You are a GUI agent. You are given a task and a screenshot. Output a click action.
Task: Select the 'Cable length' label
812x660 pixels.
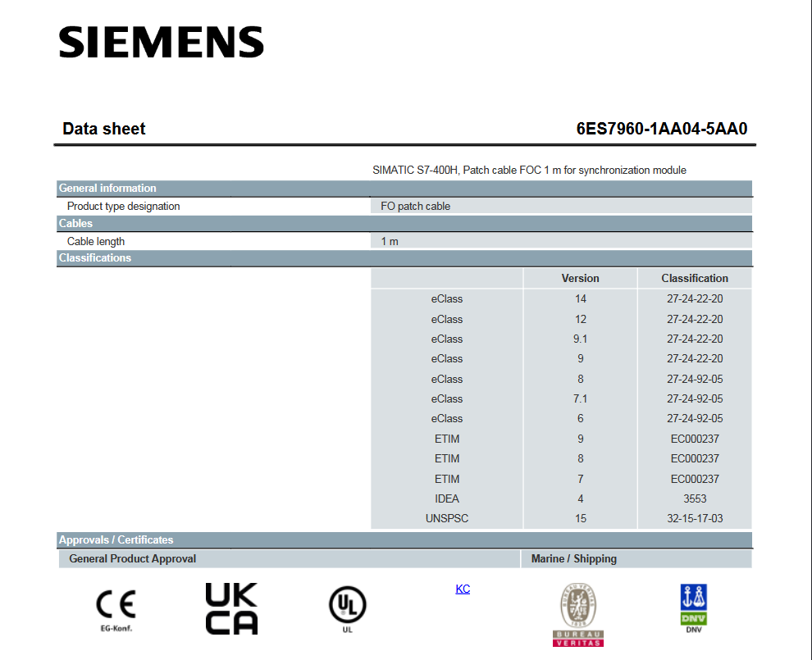point(96,241)
